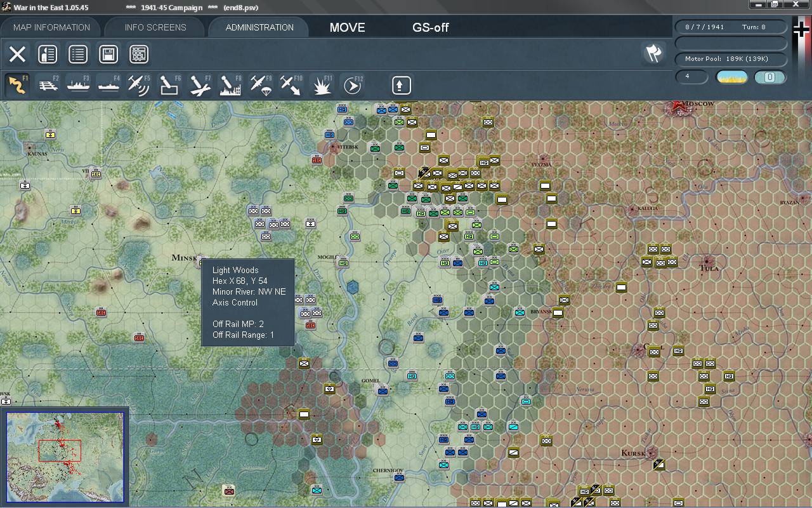The width and height of the screenshot is (812, 508).
Task: Click the 'Axis Control' tooltip text
Action: pyautogui.click(x=235, y=303)
